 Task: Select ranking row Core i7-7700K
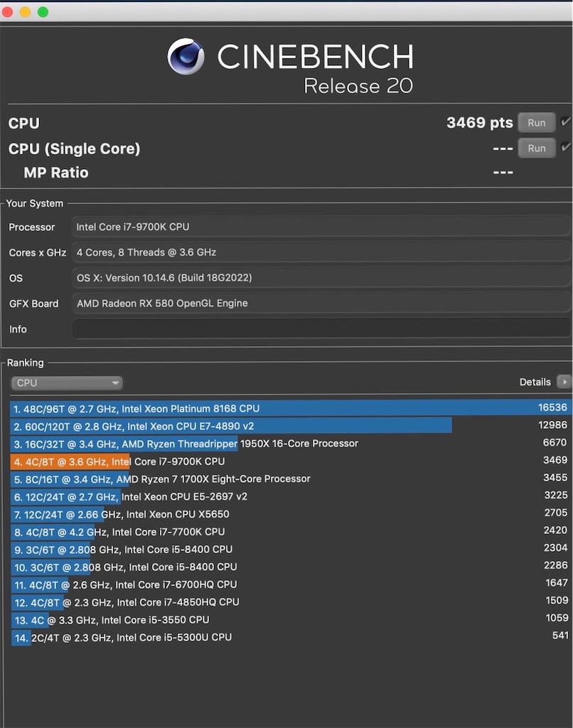(x=291, y=532)
